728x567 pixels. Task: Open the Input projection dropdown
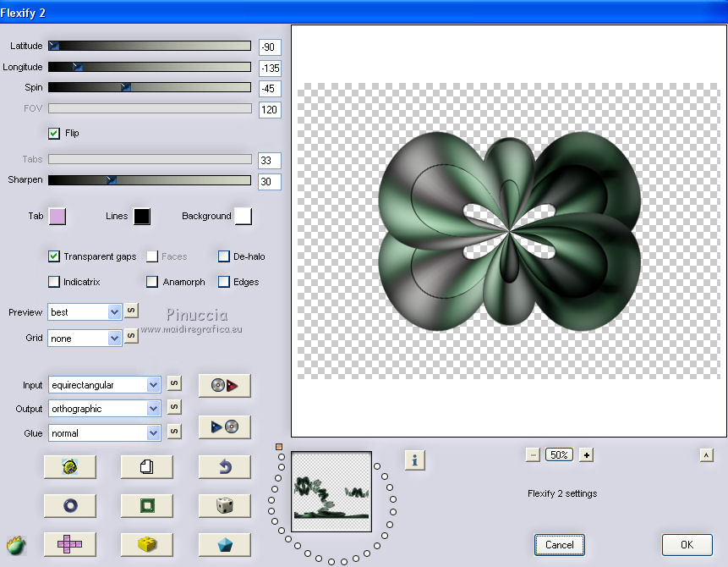(x=153, y=385)
